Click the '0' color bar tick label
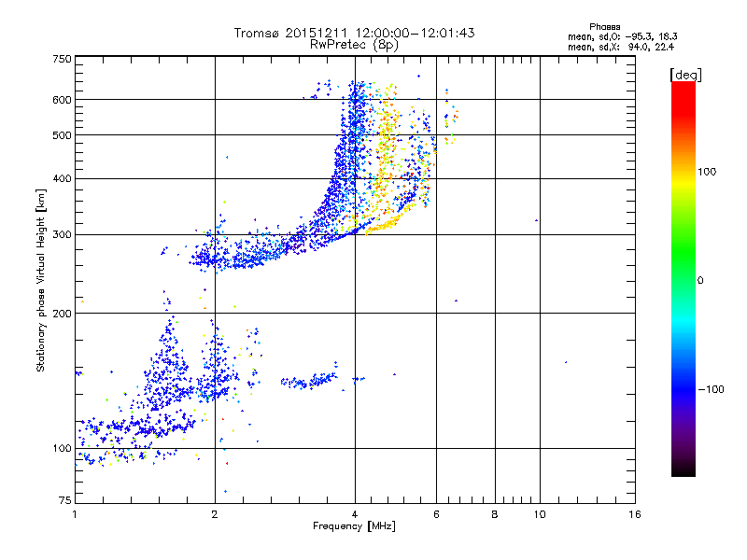This screenshot has width=747, height=560. (700, 281)
